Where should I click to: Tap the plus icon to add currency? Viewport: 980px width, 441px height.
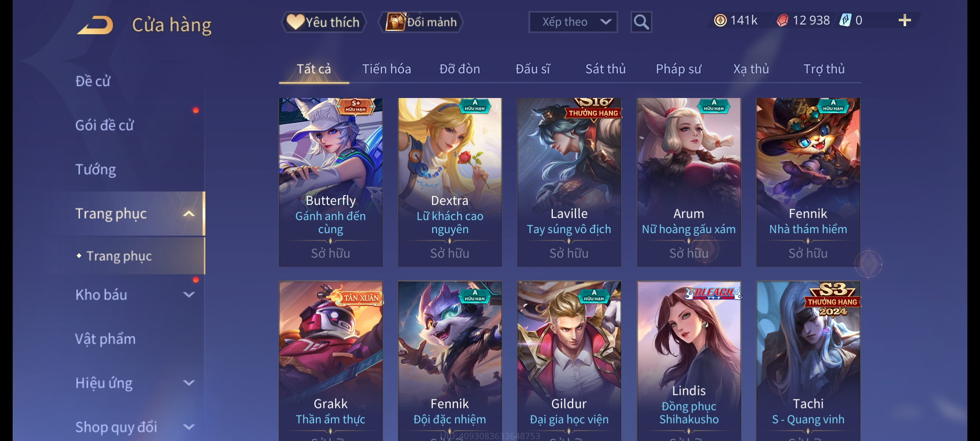pos(904,20)
